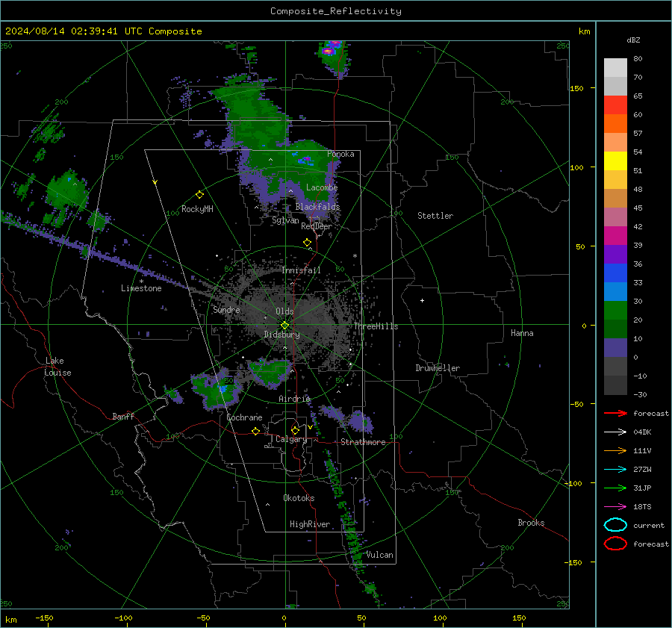The height and width of the screenshot is (628, 672).
Task: Click the Brooks city label
Action: coord(531,523)
